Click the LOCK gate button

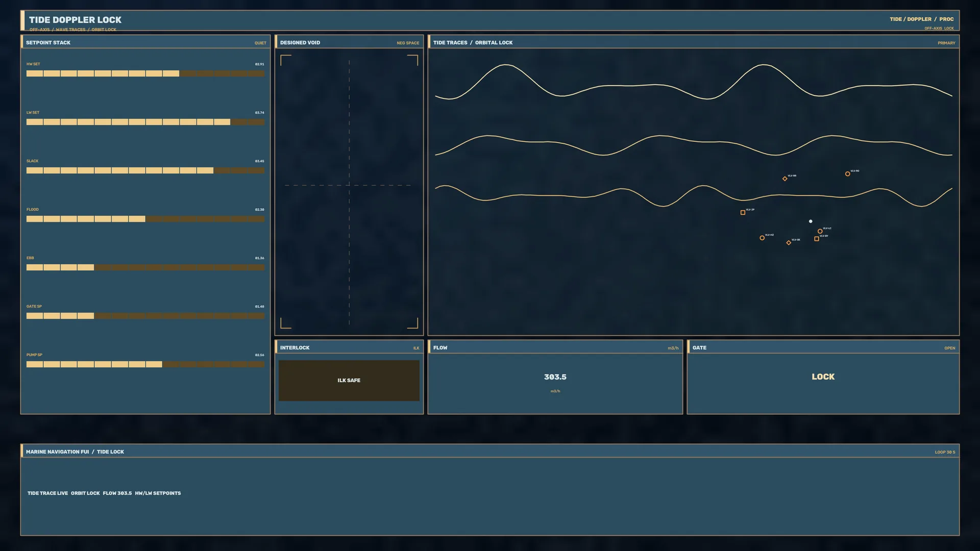tap(823, 377)
